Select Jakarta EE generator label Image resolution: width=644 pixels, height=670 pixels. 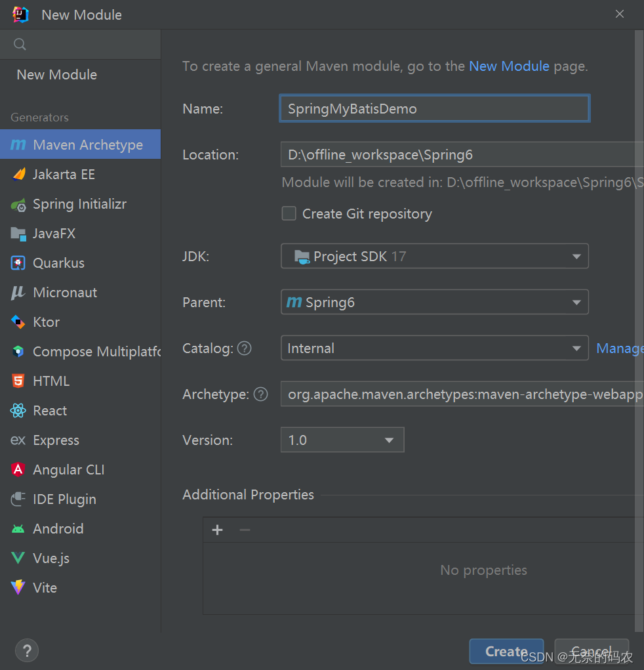click(x=64, y=175)
